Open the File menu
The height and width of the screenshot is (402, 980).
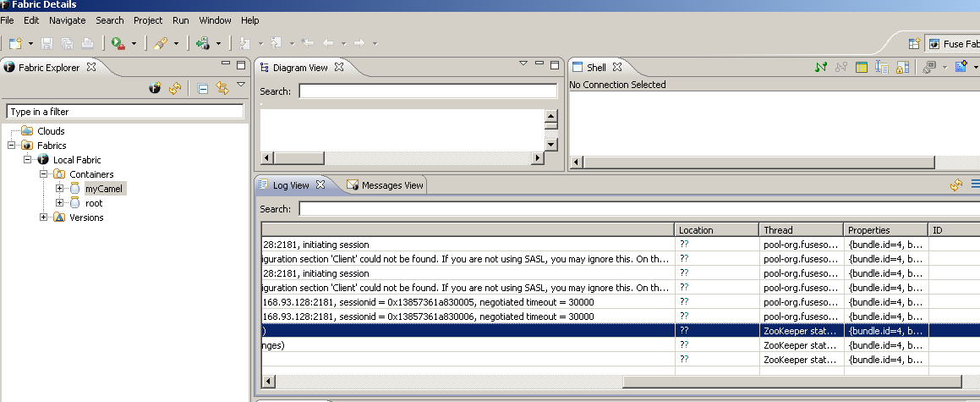[8, 20]
